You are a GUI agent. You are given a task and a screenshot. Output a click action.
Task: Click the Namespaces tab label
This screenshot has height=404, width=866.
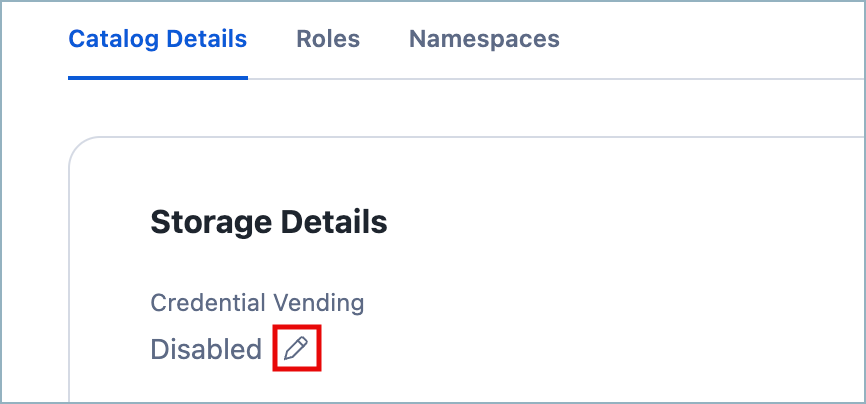click(x=484, y=40)
